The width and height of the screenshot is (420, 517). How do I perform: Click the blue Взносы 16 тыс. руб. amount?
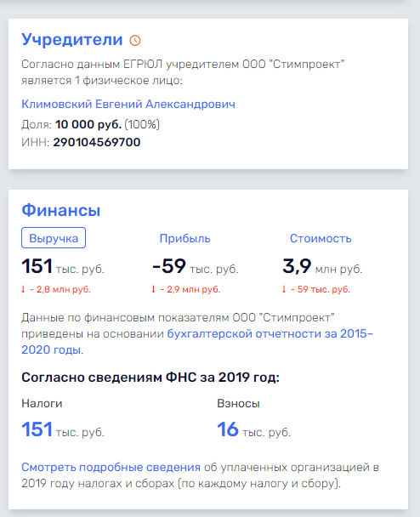click(254, 429)
